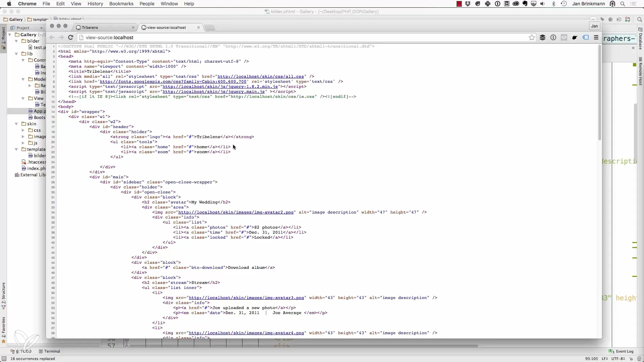Open the Event Log panel
644x362 pixels.
[x=621, y=351]
